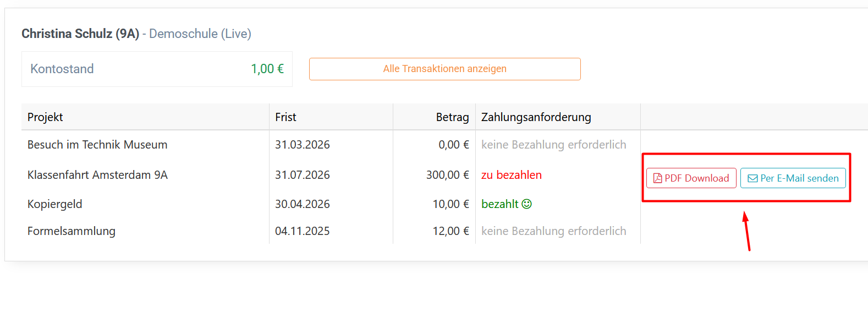Click the red 'zu bezahlen' status
The width and height of the screenshot is (868, 312).
pyautogui.click(x=512, y=175)
